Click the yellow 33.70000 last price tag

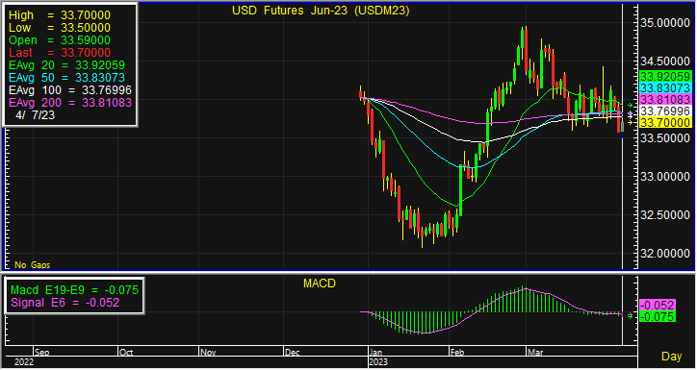click(665, 122)
